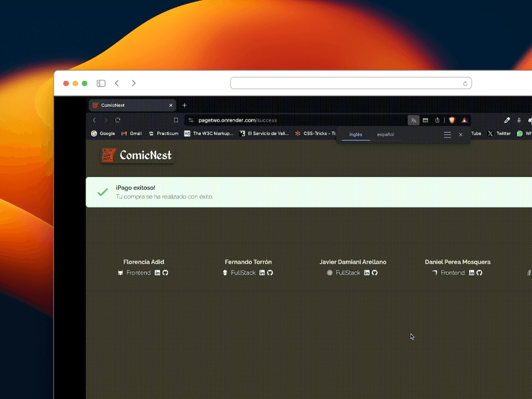Open translation options menu icon
532x399 pixels.
[x=447, y=135]
